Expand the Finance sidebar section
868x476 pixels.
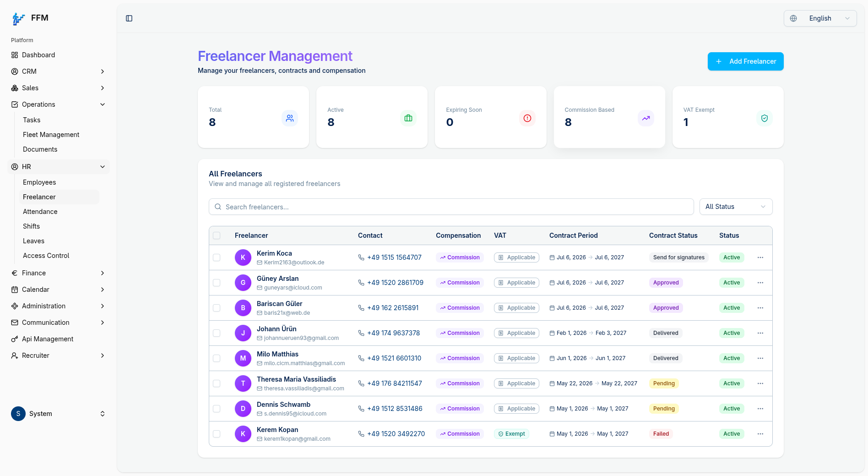(x=58, y=273)
